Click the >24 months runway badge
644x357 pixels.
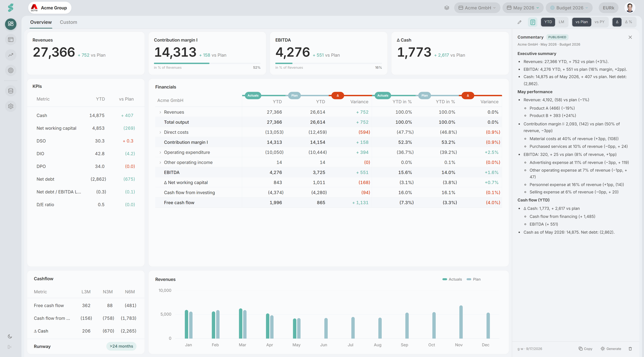pos(121,346)
